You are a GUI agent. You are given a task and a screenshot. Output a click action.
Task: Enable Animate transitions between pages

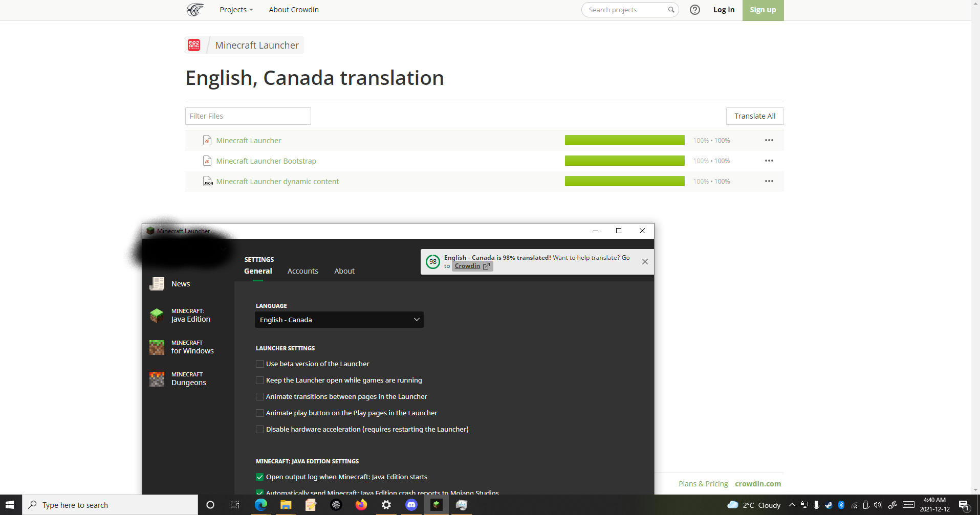(260, 397)
